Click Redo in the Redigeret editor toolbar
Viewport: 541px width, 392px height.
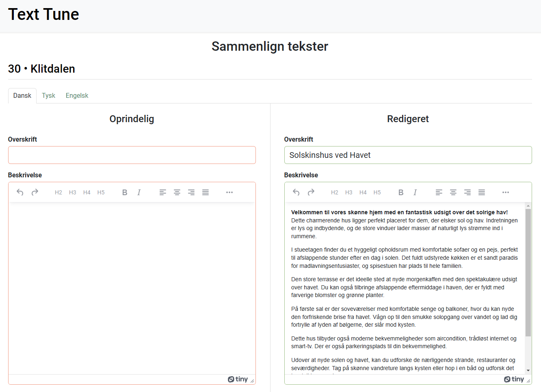click(311, 192)
